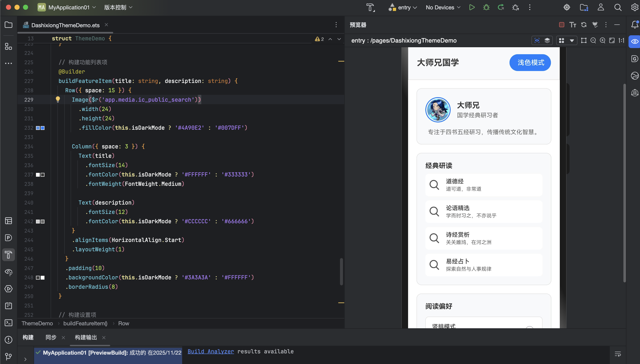The width and height of the screenshot is (640, 364).
Task: Switch to the 构建输出 tab
Action: point(86,337)
